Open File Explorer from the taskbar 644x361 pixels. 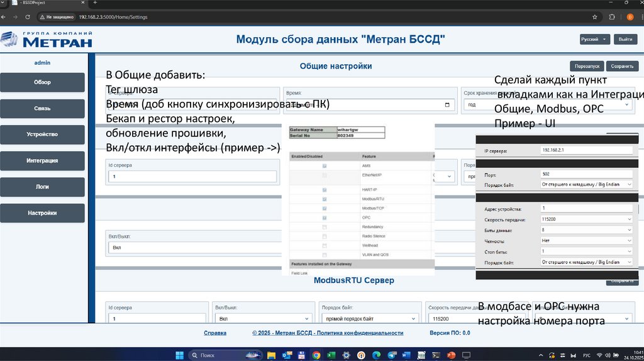[x=271, y=355]
